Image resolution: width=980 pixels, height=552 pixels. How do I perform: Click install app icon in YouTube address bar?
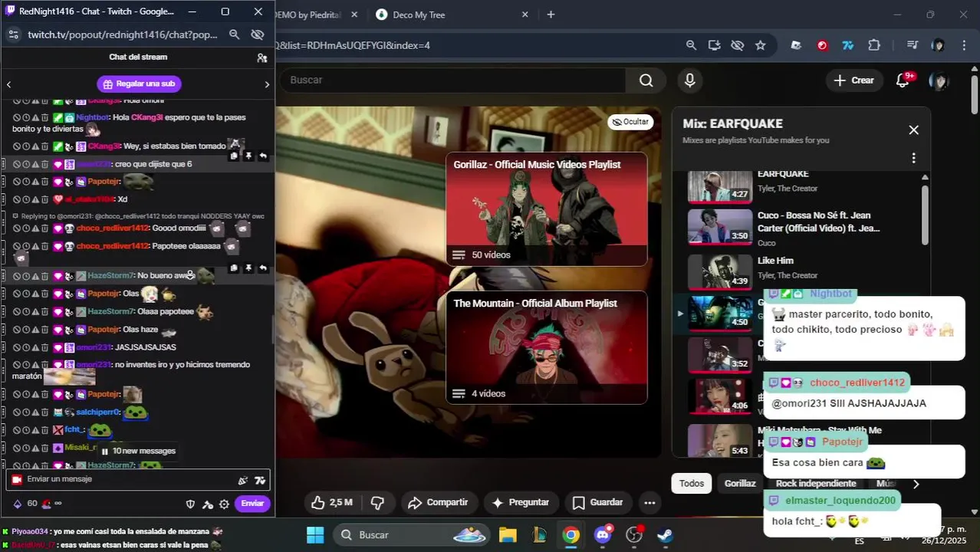coord(714,45)
